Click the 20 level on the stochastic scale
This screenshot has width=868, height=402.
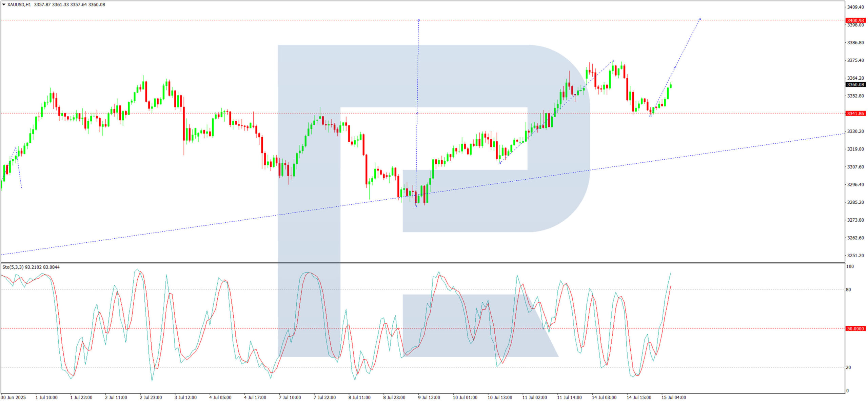848,368
